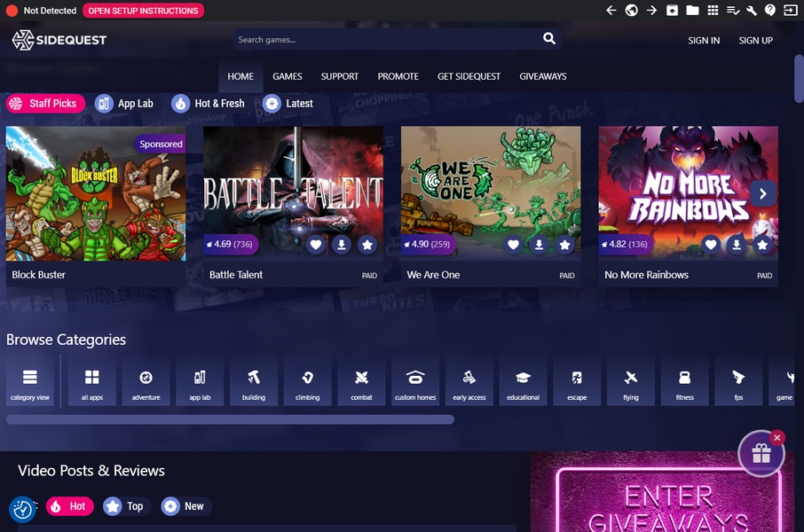The width and height of the screenshot is (804, 532).
Task: Favorite No More Rainbows with heart
Action: coord(711,245)
